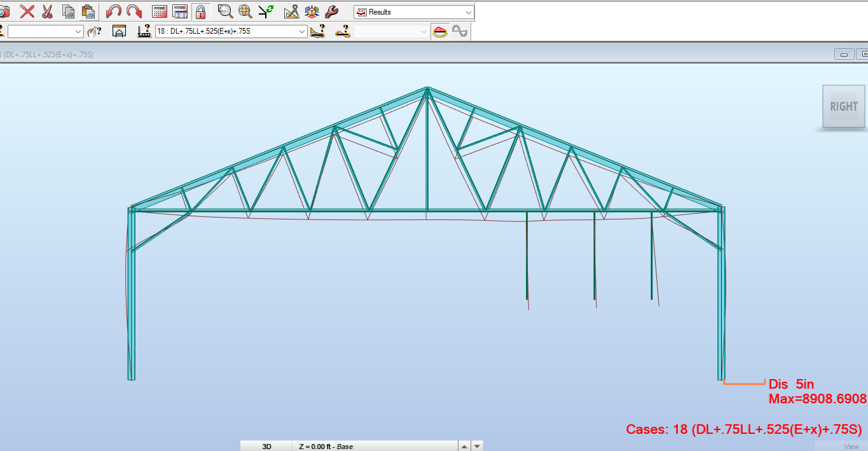Open the Results layout dropdown

point(414,12)
